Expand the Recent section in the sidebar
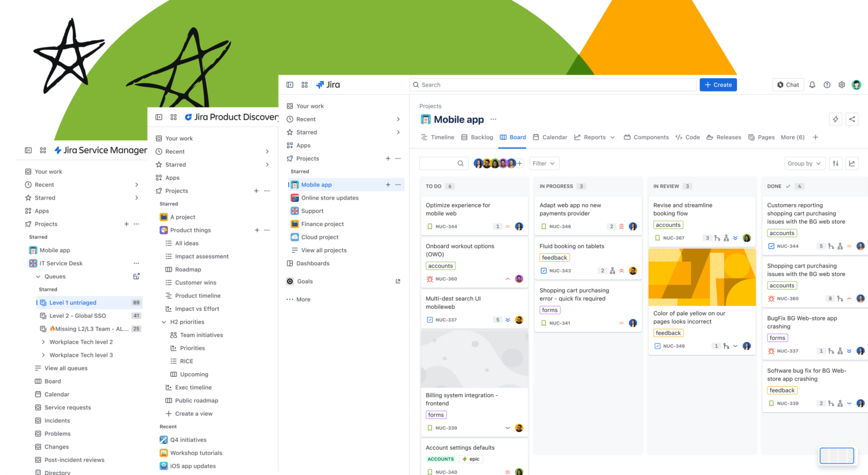 [x=397, y=119]
